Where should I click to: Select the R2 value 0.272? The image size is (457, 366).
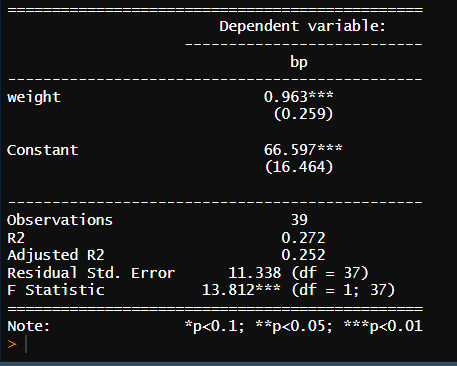tap(303, 238)
